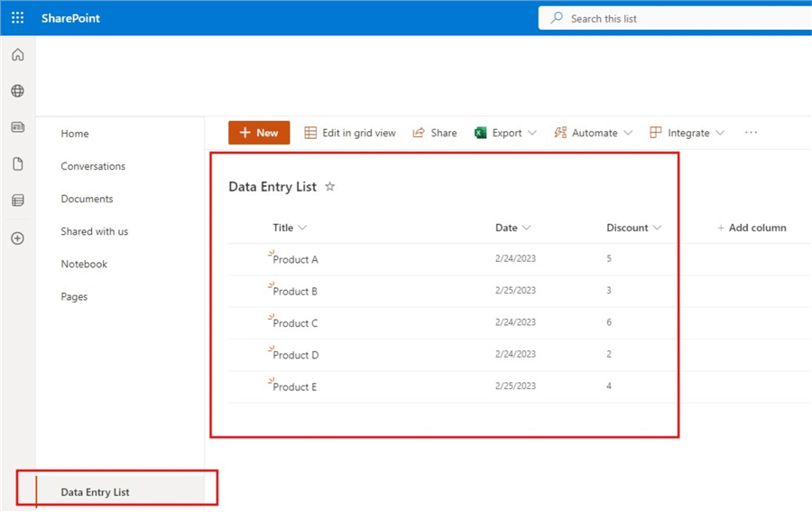Select Data Entry List in navigation

click(96, 492)
